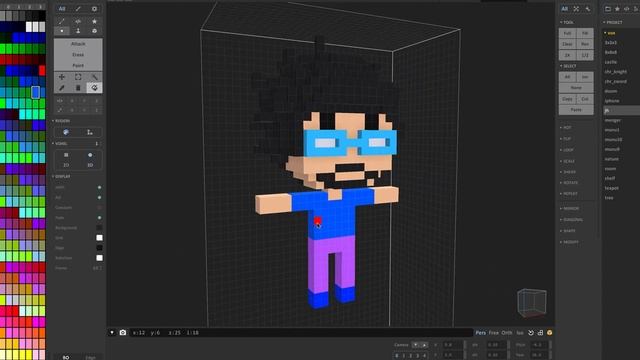Toggle the first green Display option dot

pos(99,187)
